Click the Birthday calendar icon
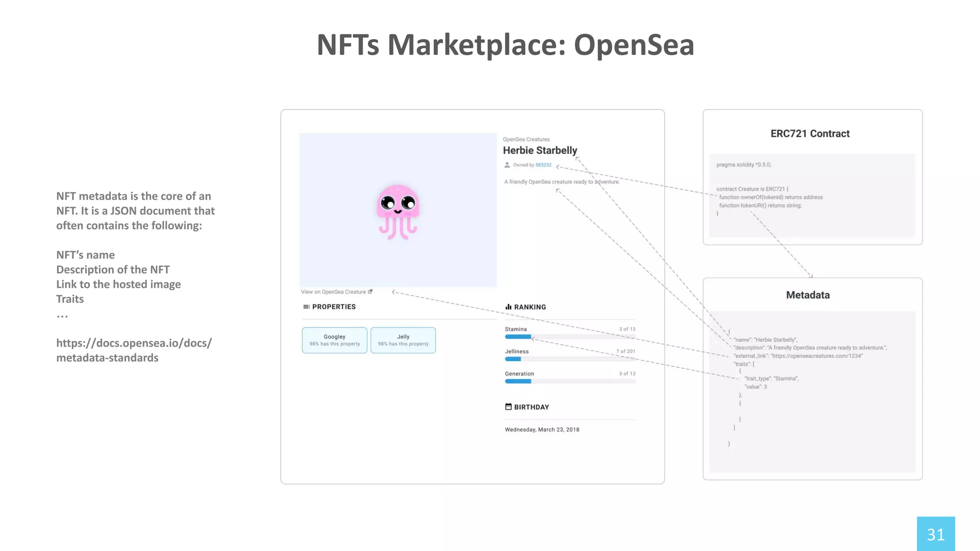Viewport: 980px width, 551px height. [508, 407]
